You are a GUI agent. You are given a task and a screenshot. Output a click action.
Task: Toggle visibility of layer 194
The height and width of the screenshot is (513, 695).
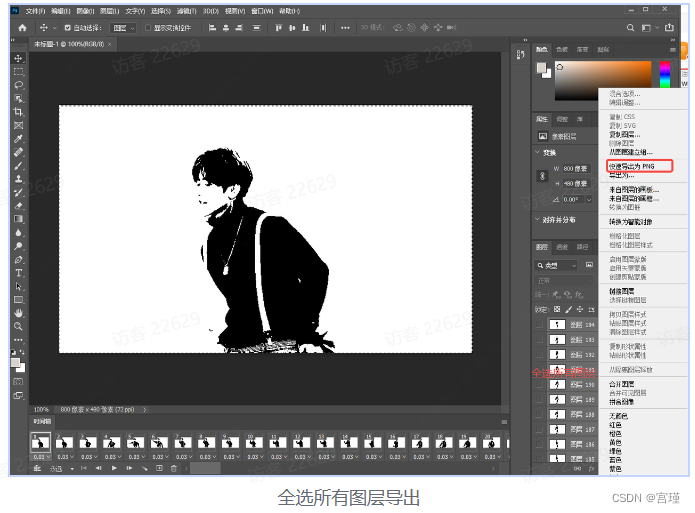(x=539, y=325)
